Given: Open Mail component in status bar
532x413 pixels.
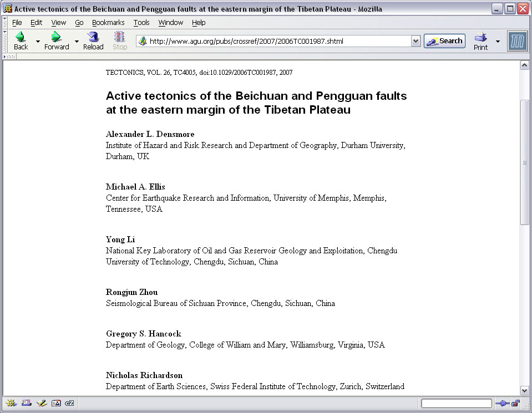Looking at the screenshot, I should pyautogui.click(x=26, y=403).
